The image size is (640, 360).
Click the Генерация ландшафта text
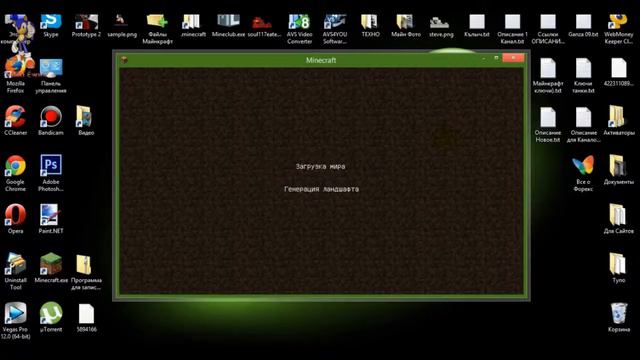pos(321,189)
